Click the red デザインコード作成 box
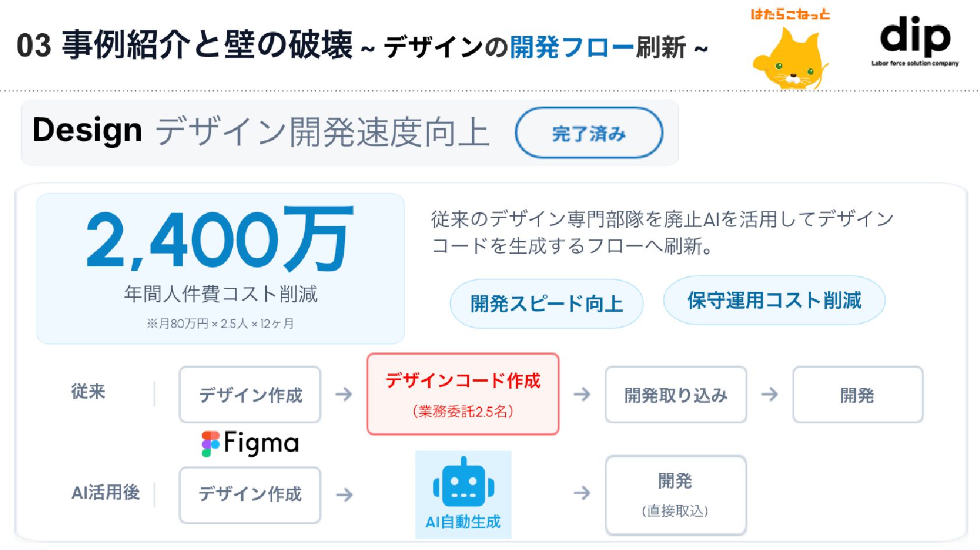This screenshot has width=980, height=550. point(463,394)
